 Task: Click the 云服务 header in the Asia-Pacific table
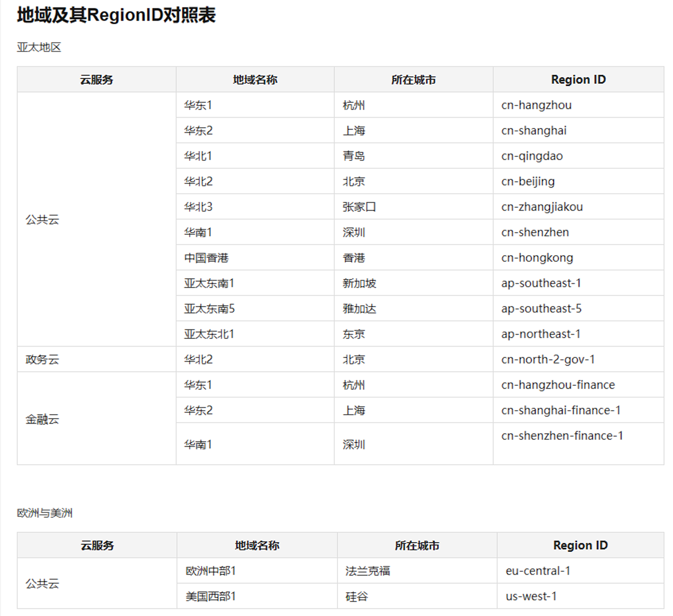coord(97,79)
